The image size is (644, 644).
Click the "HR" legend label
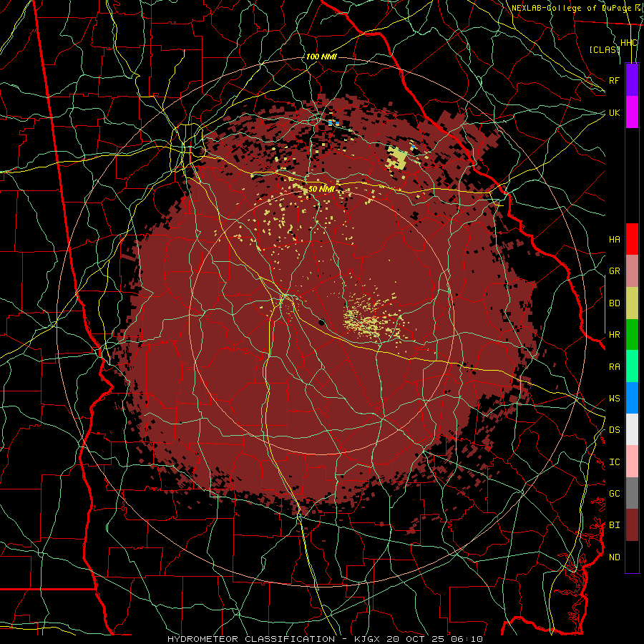click(614, 335)
